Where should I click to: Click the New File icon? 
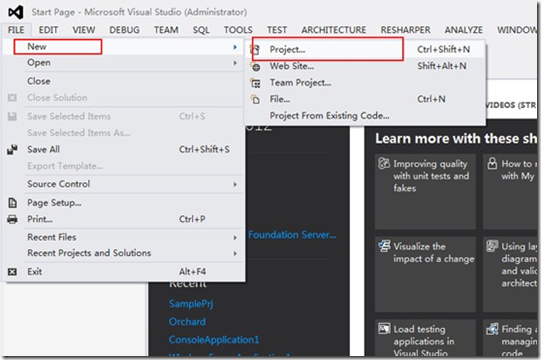tap(256, 100)
